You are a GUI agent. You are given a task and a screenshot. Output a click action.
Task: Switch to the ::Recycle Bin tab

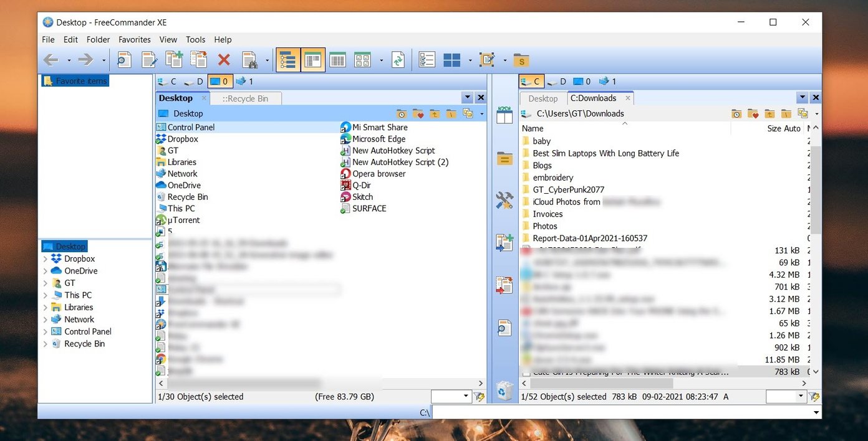[246, 98]
